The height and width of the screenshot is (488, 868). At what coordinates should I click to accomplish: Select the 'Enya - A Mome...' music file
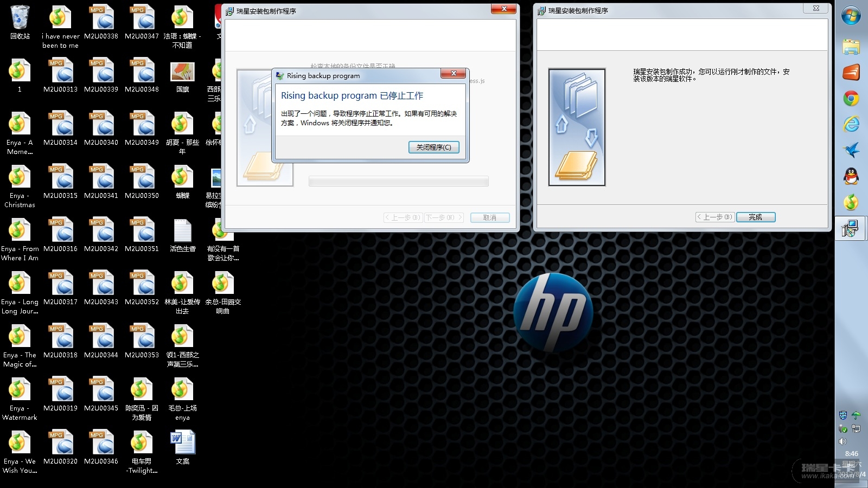click(20, 133)
